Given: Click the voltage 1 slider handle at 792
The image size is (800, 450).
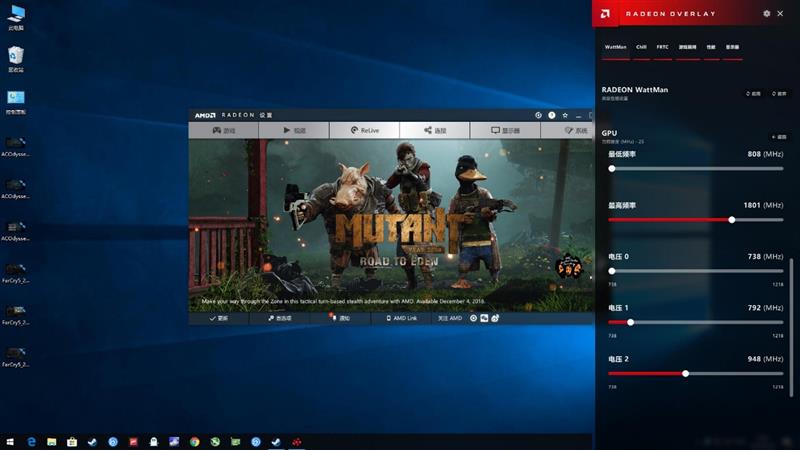Looking at the screenshot, I should 631,322.
